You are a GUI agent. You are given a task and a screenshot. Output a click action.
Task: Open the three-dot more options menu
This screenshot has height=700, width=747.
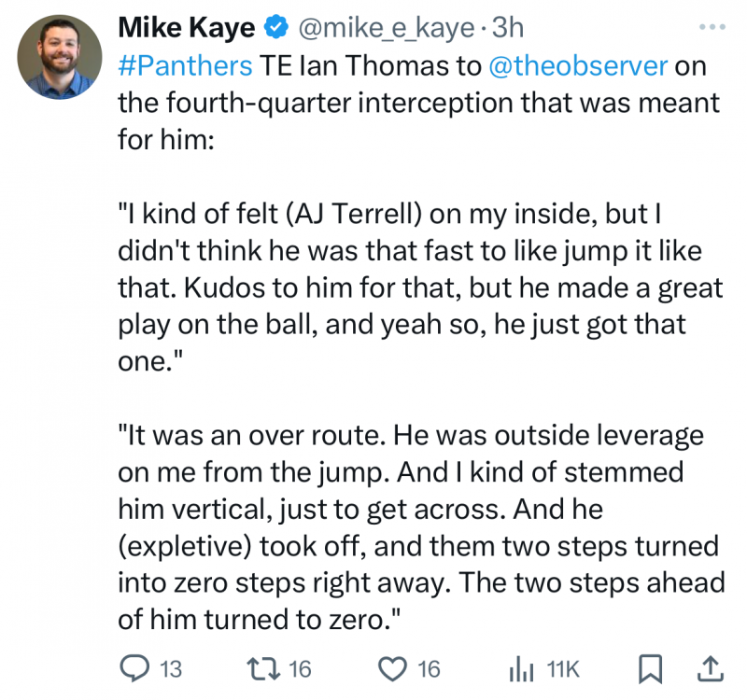point(712,28)
